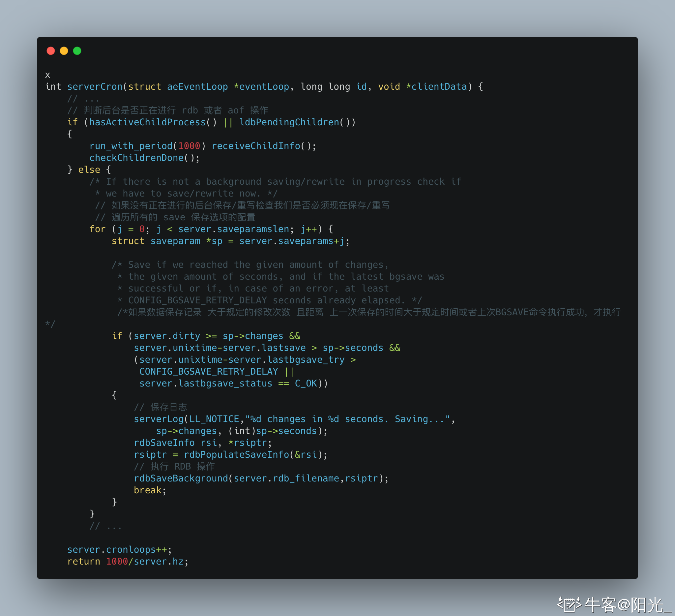The width and height of the screenshot is (675, 616).
Task: Click the yellow minimize dot
Action: (x=64, y=50)
